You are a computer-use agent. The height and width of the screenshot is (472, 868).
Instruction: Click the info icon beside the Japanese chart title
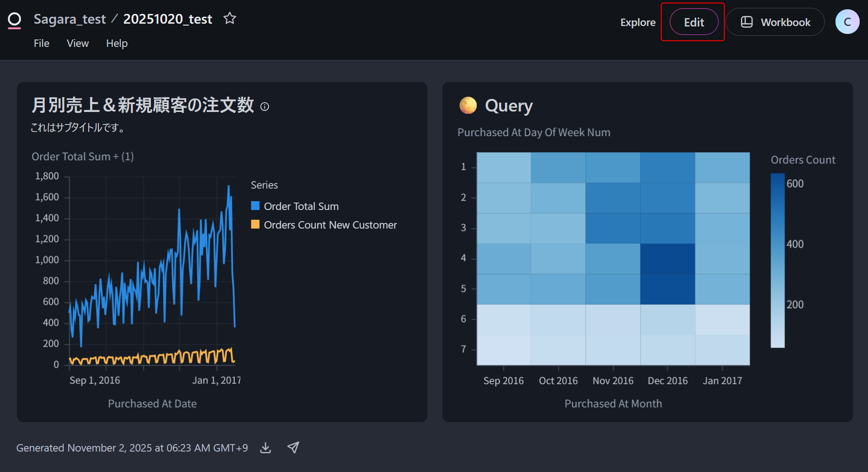tap(265, 107)
